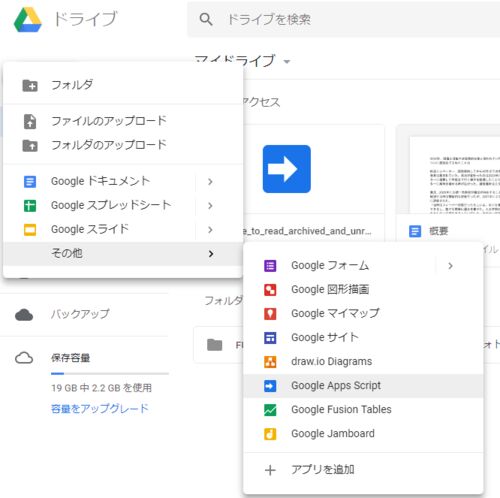Focus the ドライブを検索 search field
500x498 pixels.
point(343,19)
